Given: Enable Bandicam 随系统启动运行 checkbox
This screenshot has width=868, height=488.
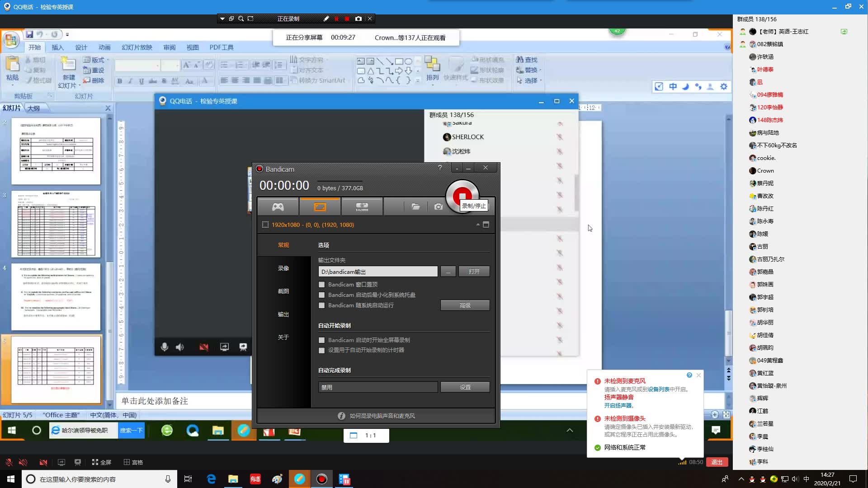Looking at the screenshot, I should click(x=322, y=305).
